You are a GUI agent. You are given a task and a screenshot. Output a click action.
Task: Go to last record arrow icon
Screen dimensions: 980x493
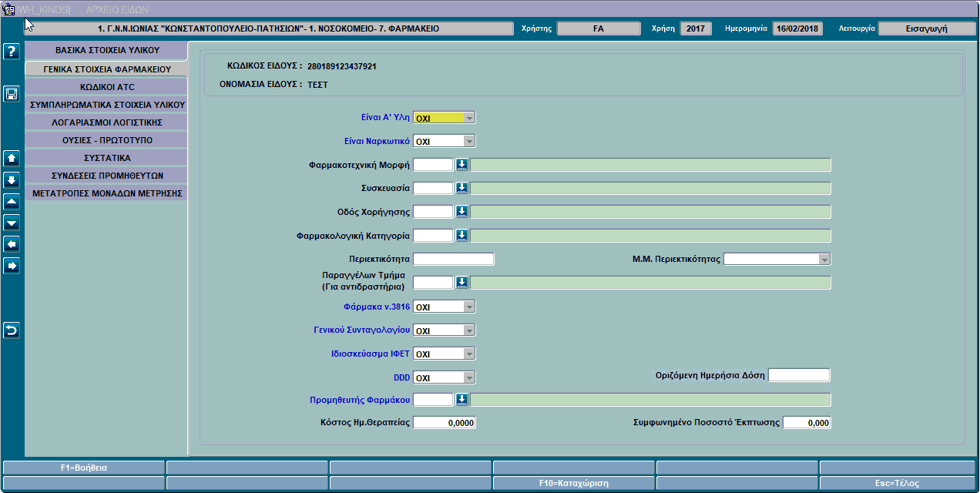point(12,180)
